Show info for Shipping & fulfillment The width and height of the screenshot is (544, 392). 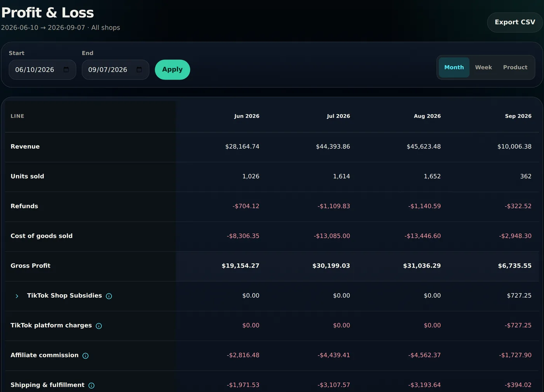pos(91,385)
